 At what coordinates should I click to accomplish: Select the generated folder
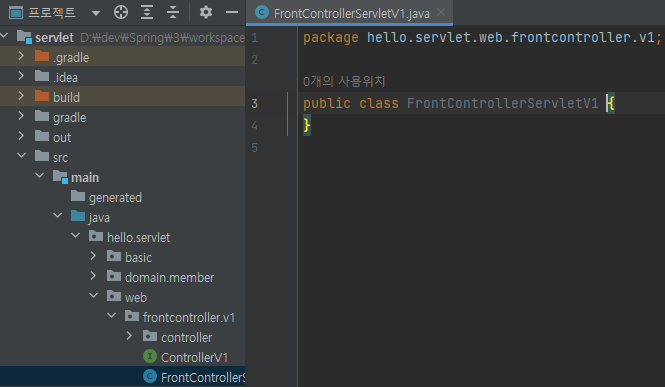coord(115,198)
